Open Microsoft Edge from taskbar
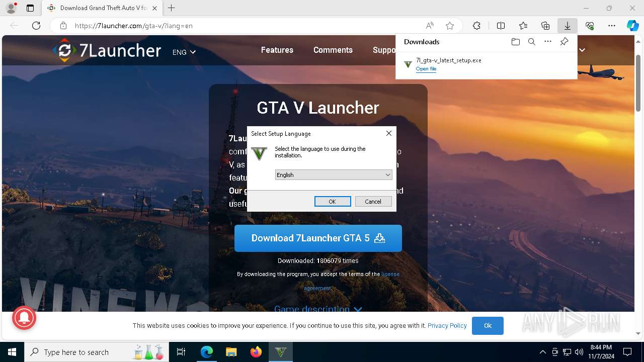The image size is (644, 362). coord(207,352)
